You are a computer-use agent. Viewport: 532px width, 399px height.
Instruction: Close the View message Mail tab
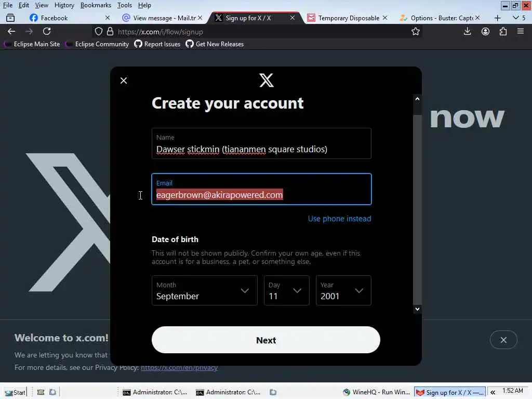(200, 18)
